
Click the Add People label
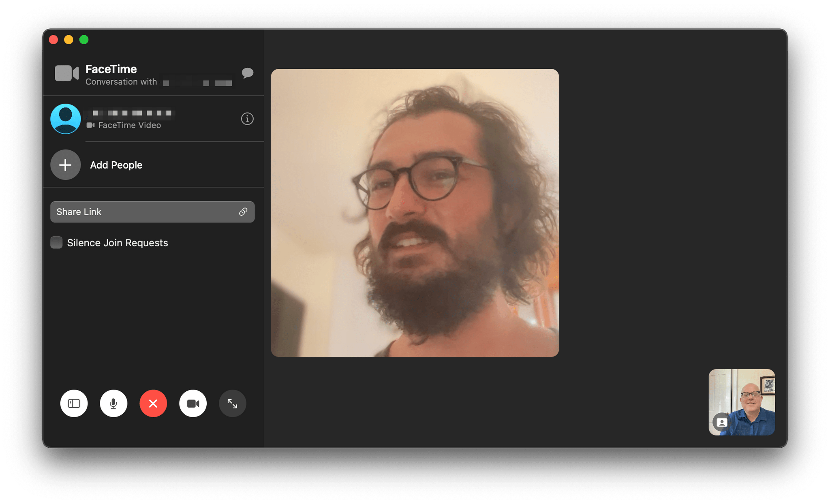point(116,165)
